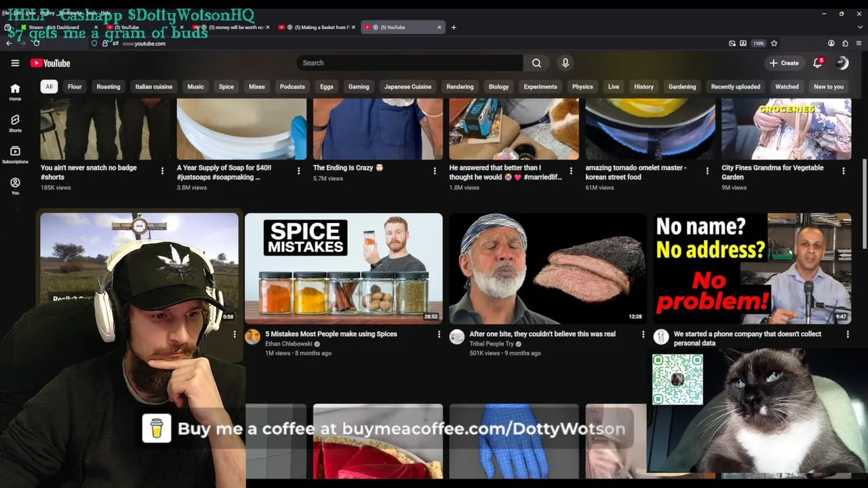Open Ethan Chlebowski channel name link

point(288,344)
